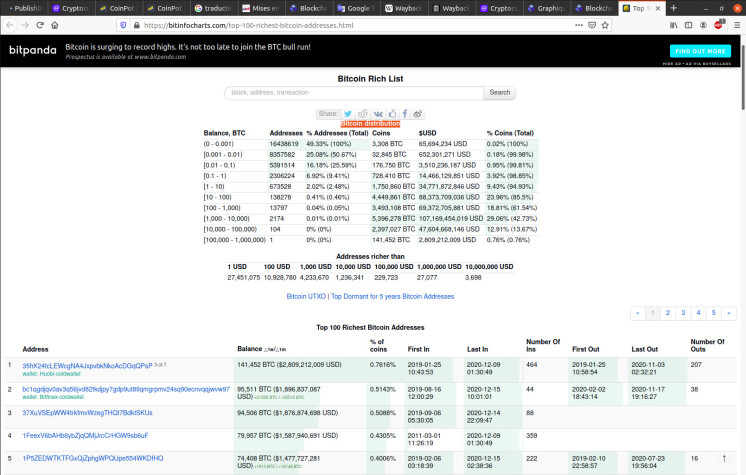This screenshot has width=746, height=475.
Task: Go to page 4 of rich list
Action: pos(698,313)
